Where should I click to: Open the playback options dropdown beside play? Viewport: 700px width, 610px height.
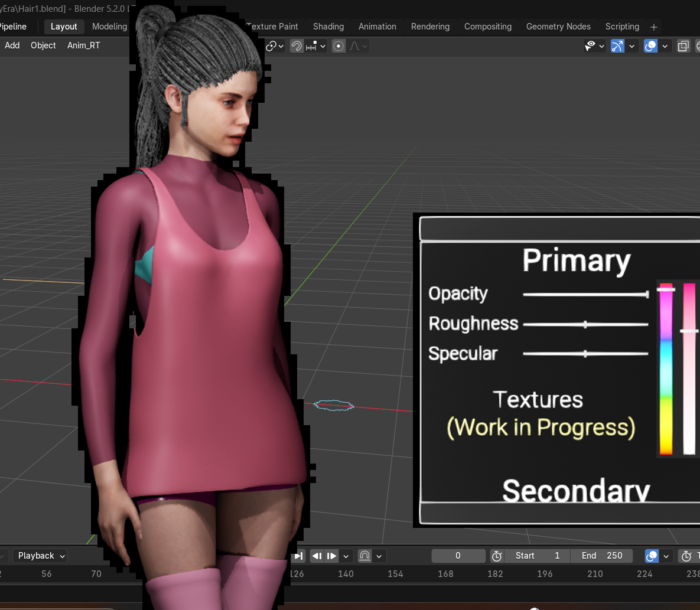(346, 556)
